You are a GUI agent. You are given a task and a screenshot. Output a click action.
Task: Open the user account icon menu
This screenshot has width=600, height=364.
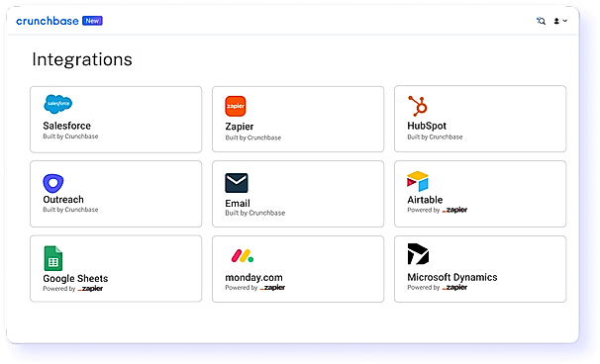click(x=556, y=21)
